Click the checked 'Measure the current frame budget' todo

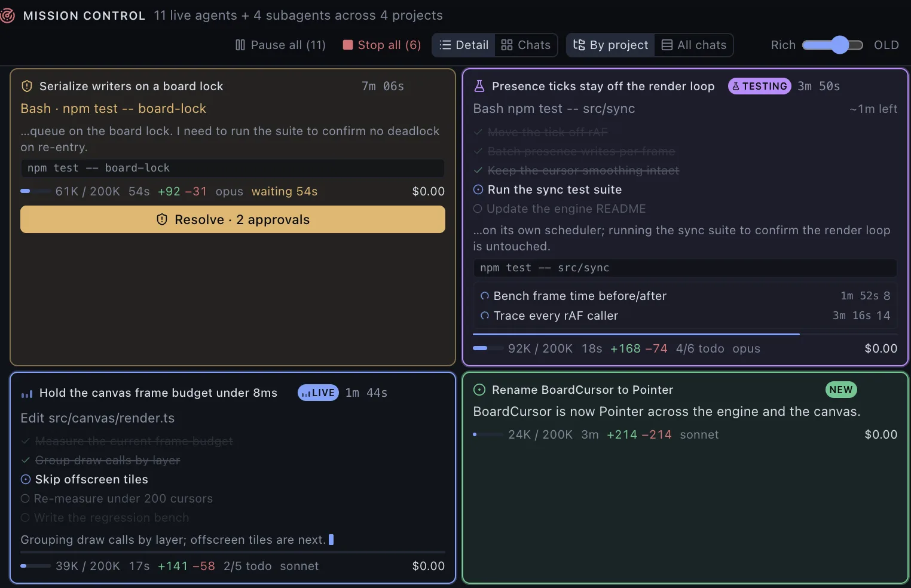click(x=127, y=441)
